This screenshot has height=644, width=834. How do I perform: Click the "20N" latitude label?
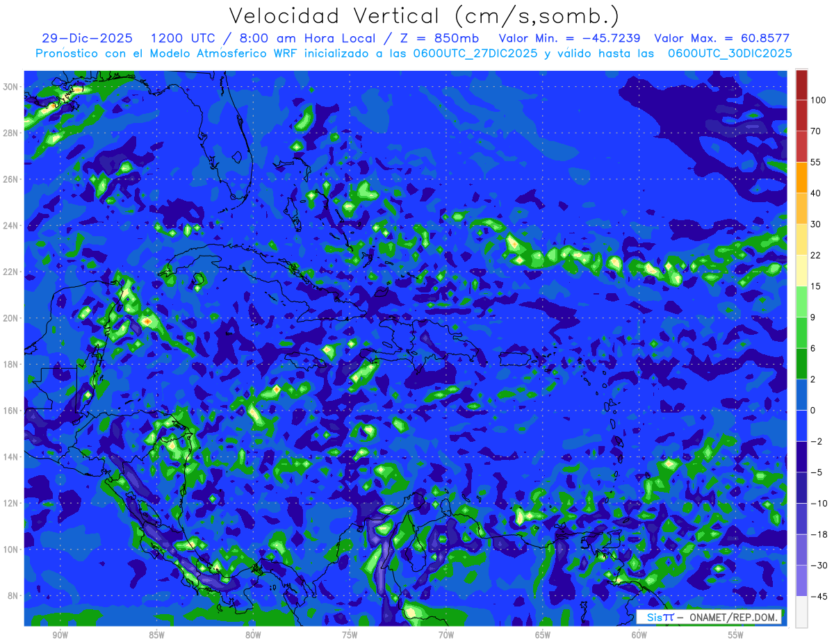click(11, 318)
